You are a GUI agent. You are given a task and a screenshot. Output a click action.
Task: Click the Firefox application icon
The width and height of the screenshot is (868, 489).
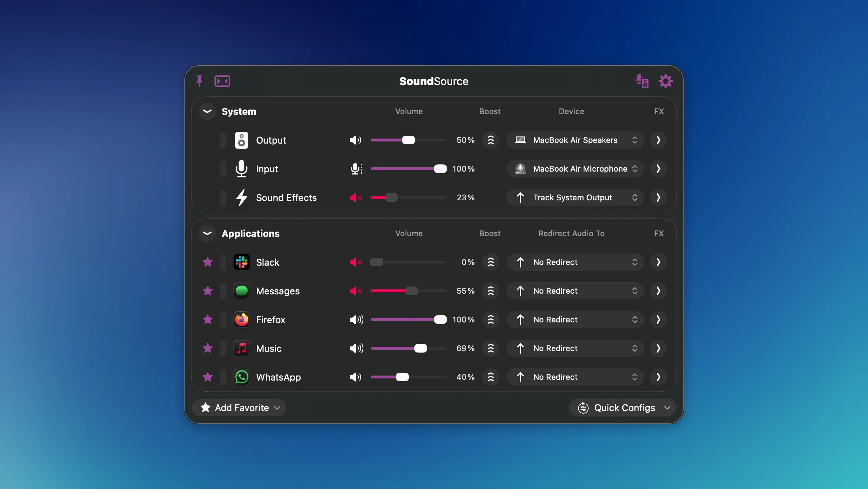click(241, 320)
